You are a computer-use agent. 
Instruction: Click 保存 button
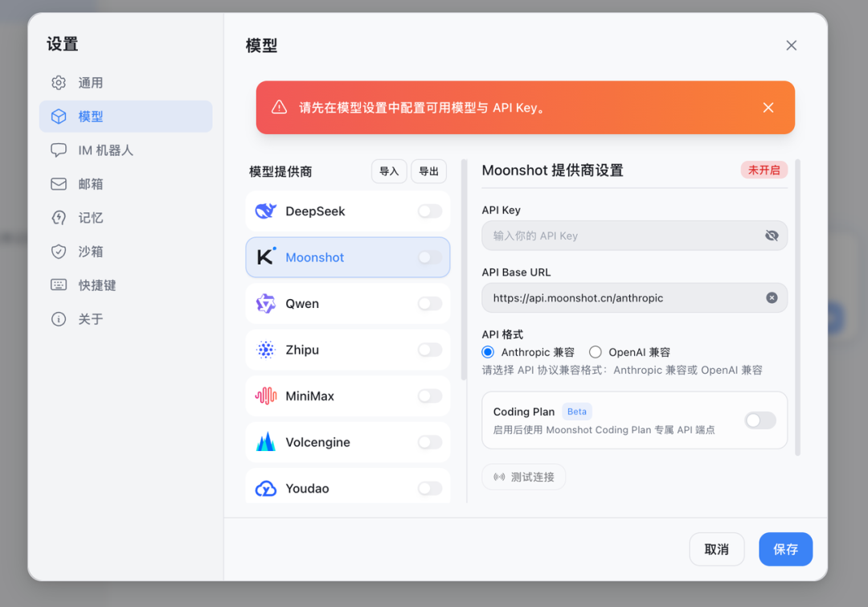(785, 549)
